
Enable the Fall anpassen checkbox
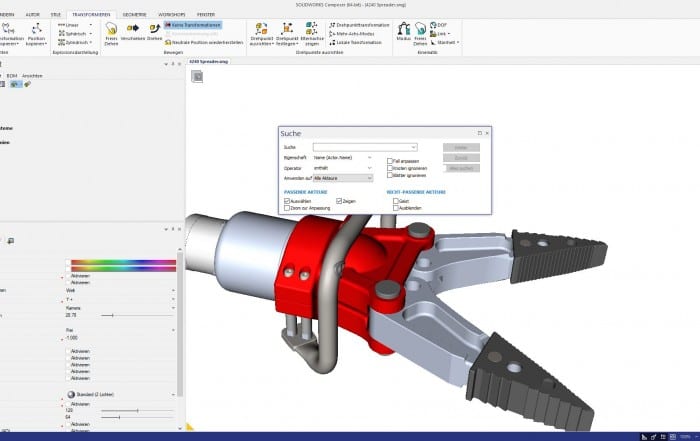pyautogui.click(x=390, y=161)
